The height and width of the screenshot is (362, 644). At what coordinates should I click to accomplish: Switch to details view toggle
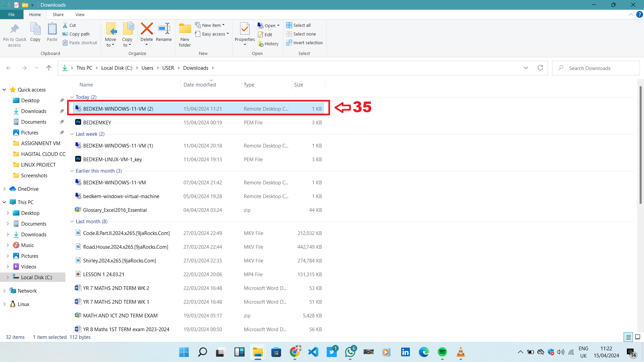click(x=628, y=337)
